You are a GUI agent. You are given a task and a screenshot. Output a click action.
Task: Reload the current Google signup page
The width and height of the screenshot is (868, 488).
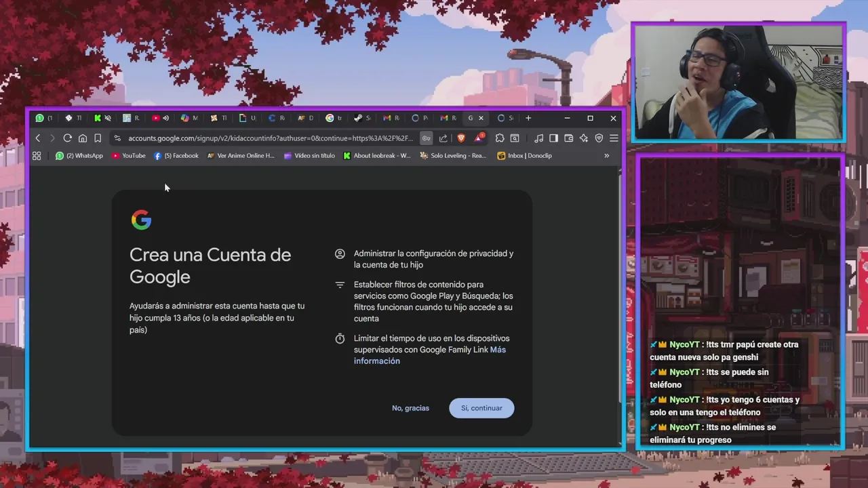click(x=67, y=138)
